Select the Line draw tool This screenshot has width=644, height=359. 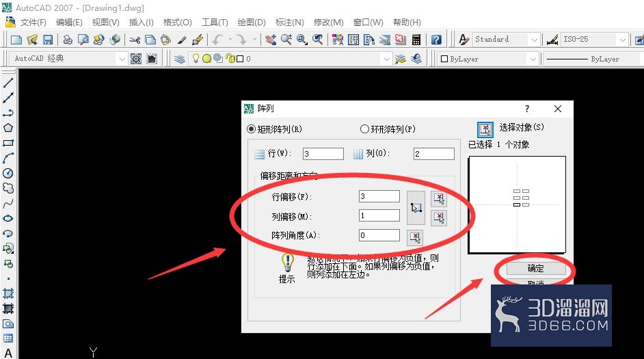(8, 83)
